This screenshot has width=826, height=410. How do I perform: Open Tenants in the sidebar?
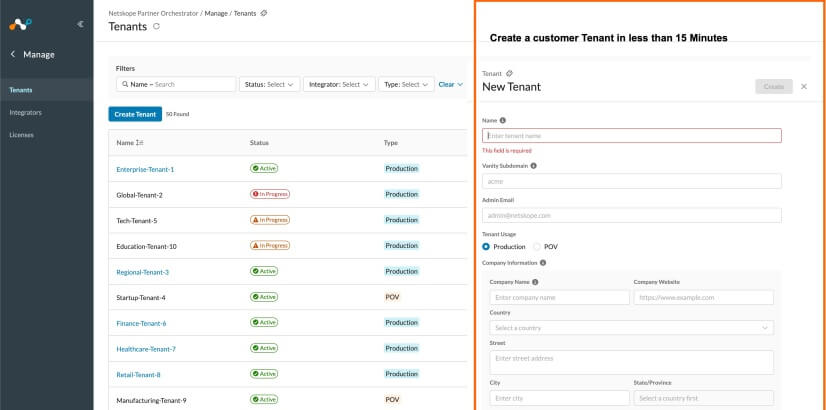46,90
